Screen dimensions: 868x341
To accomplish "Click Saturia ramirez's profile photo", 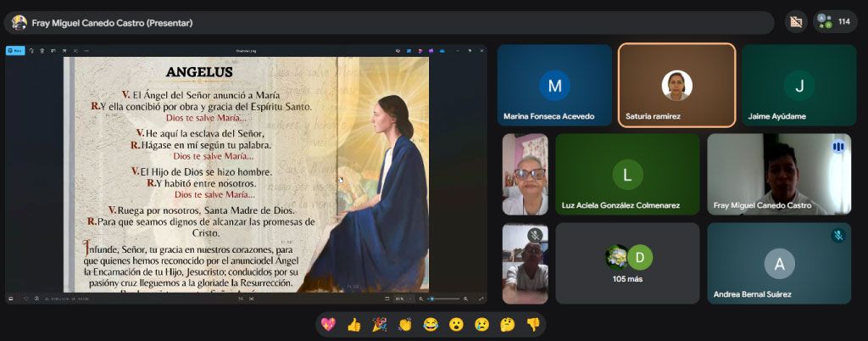I will pyautogui.click(x=677, y=85).
